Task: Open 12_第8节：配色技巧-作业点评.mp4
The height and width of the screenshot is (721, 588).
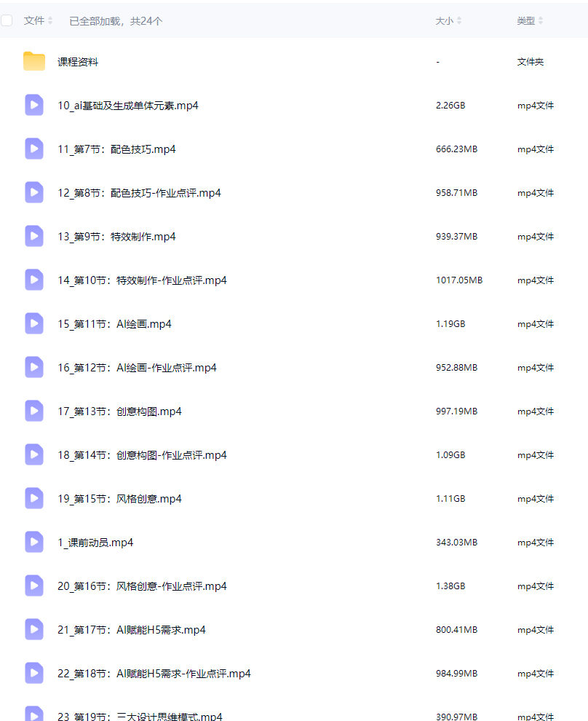Action: (x=139, y=193)
